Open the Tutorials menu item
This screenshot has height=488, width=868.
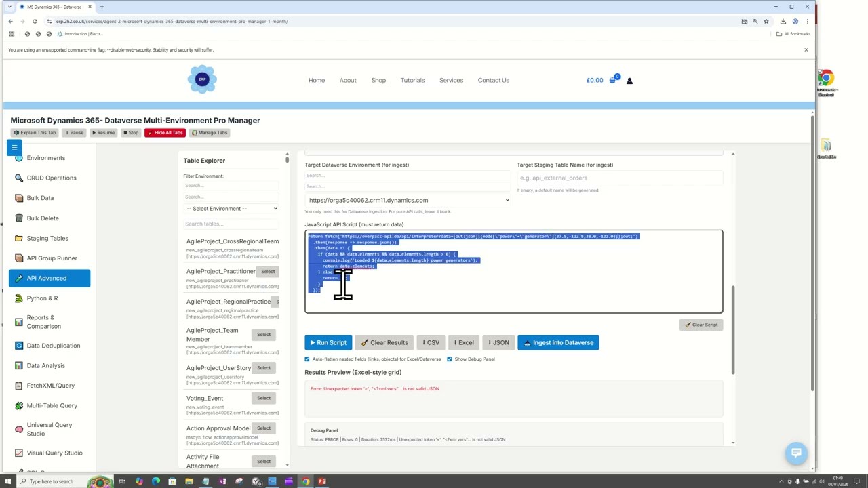pyautogui.click(x=412, y=80)
